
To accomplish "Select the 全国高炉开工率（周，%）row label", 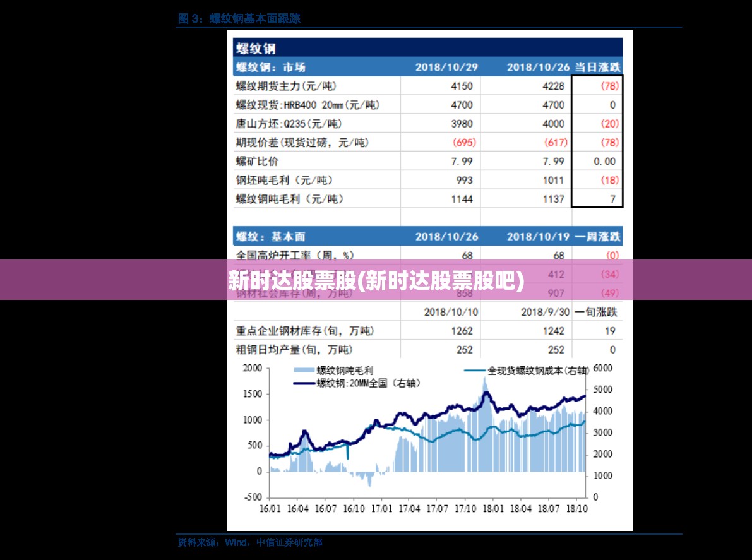I will tap(295, 256).
